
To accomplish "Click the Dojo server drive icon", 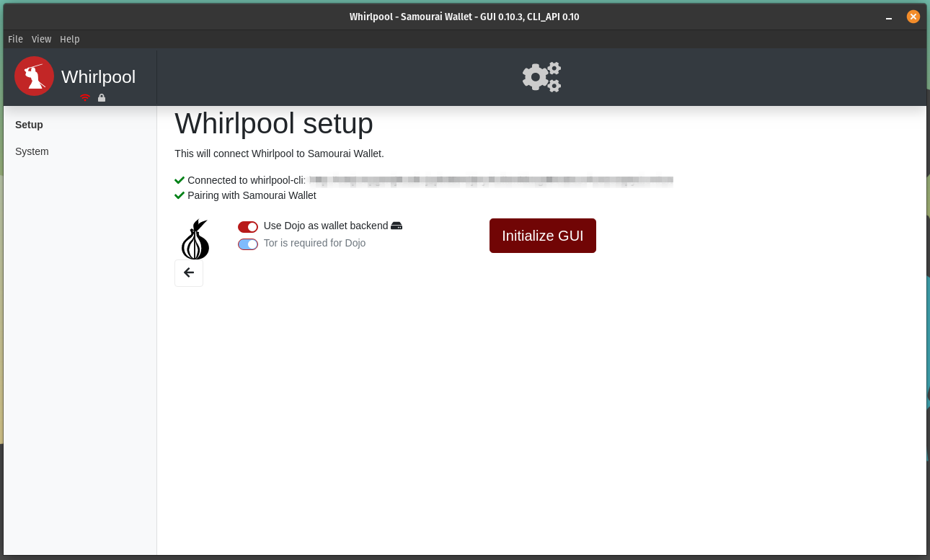I will click(x=397, y=226).
